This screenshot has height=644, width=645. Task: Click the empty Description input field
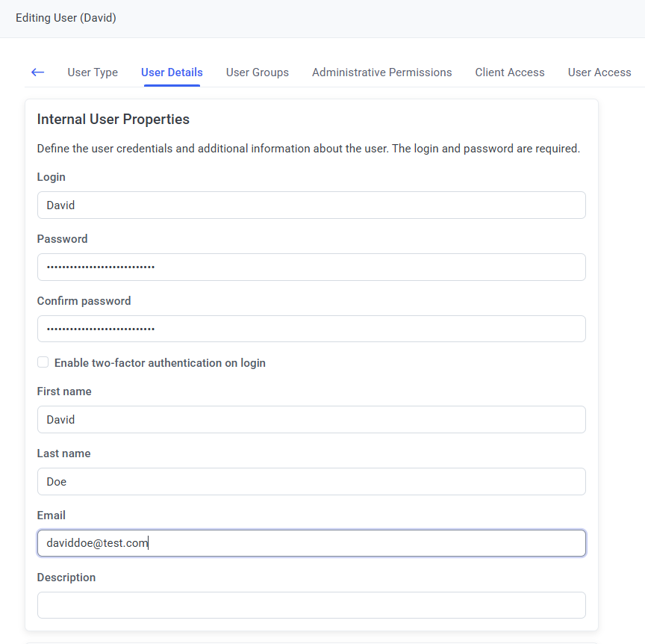(x=311, y=606)
